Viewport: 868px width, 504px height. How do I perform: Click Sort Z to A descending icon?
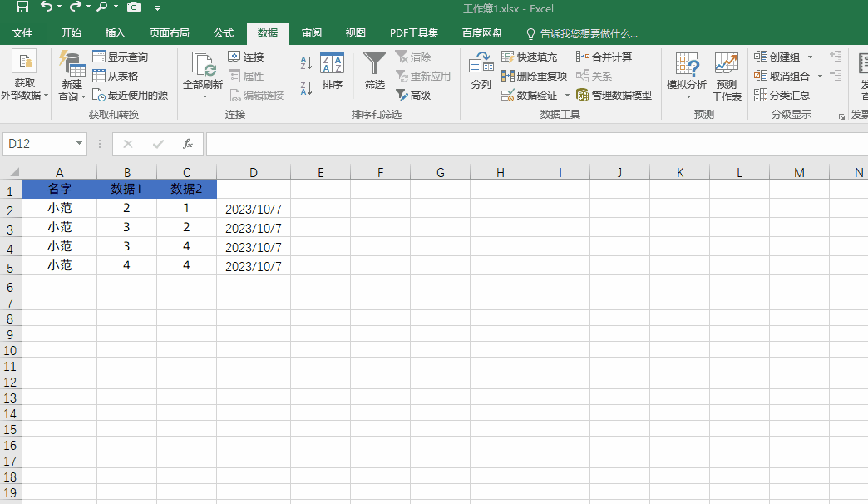(306, 87)
